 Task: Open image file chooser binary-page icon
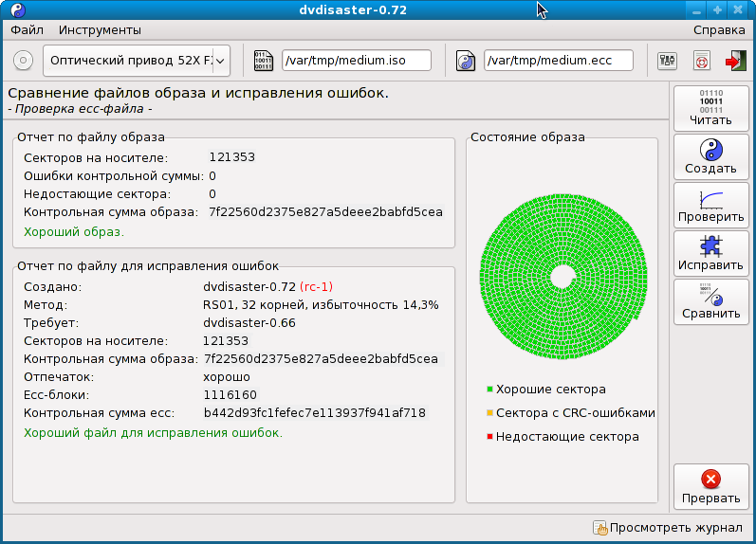[263, 61]
